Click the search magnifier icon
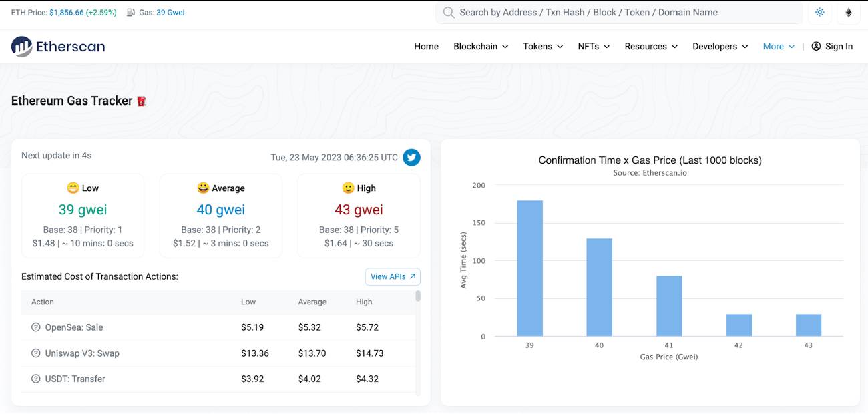The height and width of the screenshot is (414, 868). click(x=449, y=13)
